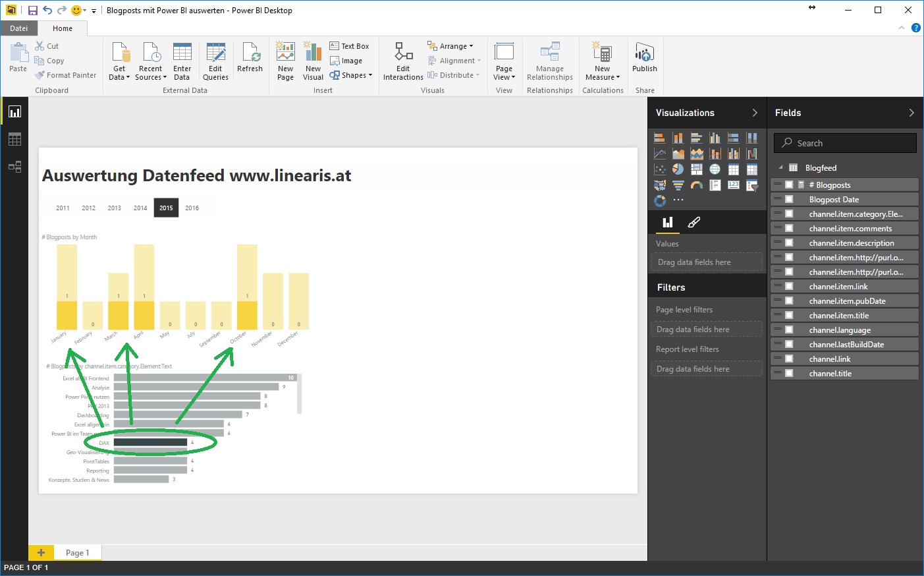Viewport: 924px width, 576px height.
Task: Expand the Shapes dropdown menu
Action: click(352, 75)
